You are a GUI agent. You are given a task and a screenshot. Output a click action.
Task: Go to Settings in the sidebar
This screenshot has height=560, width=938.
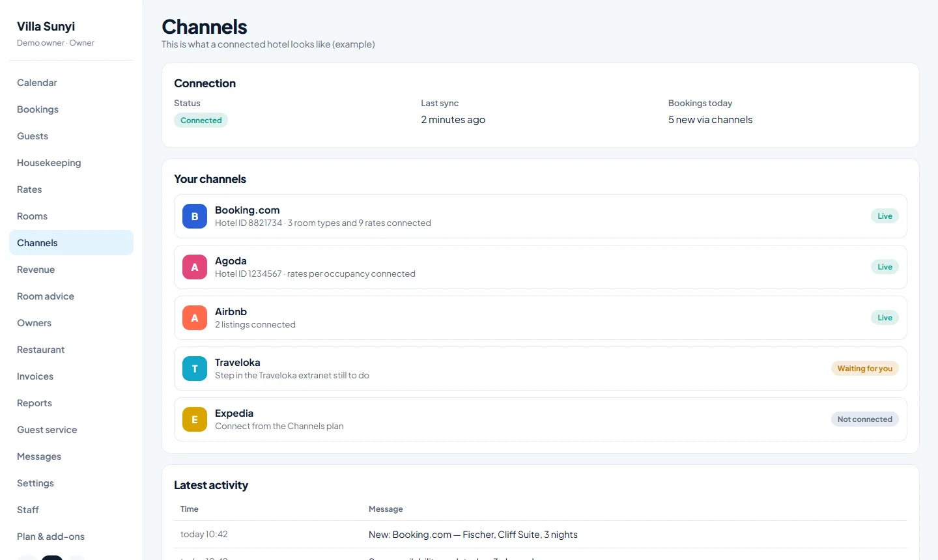tap(71, 483)
